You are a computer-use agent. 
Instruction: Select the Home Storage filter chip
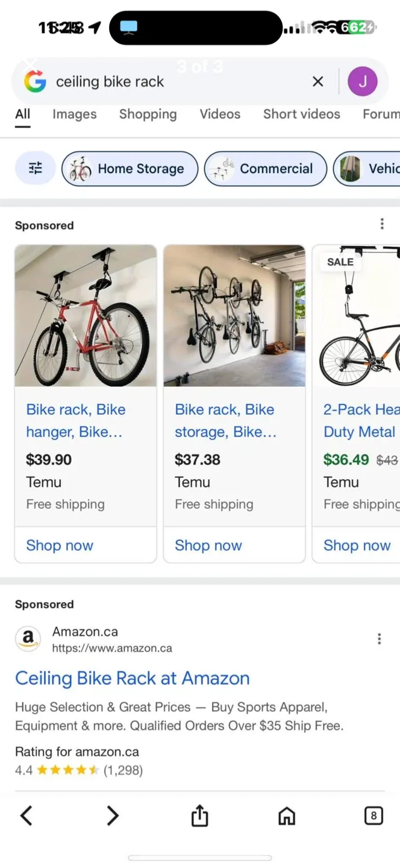130,169
